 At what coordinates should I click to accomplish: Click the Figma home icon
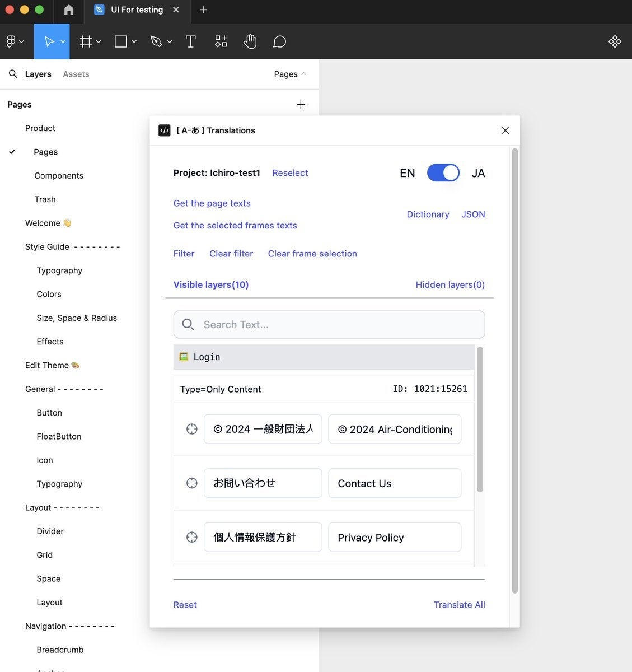tap(69, 10)
